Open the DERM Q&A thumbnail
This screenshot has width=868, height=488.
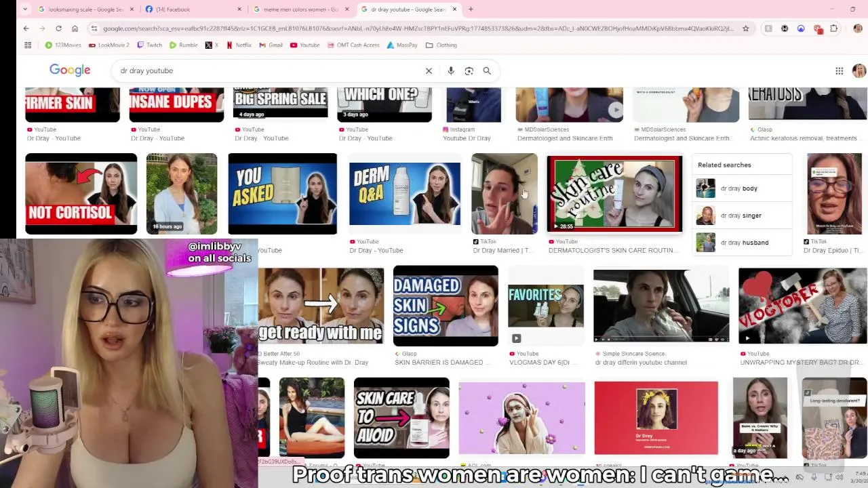(404, 194)
